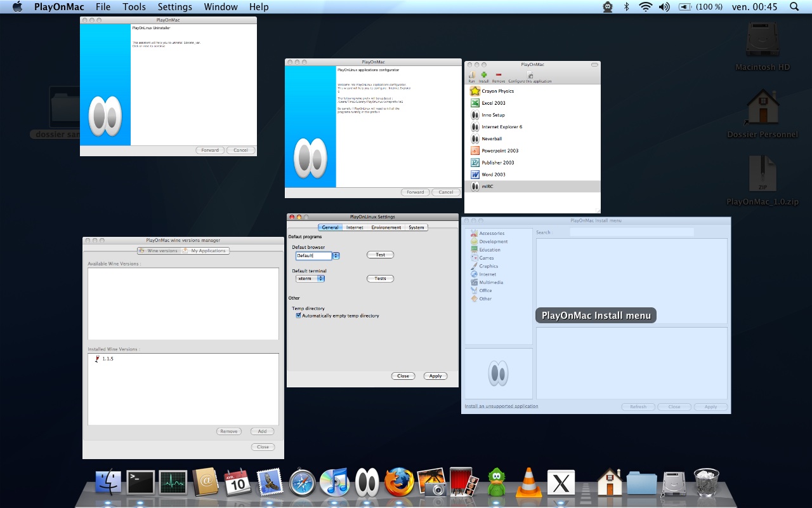
Task: Choose Education category in Install menu
Action: point(485,250)
